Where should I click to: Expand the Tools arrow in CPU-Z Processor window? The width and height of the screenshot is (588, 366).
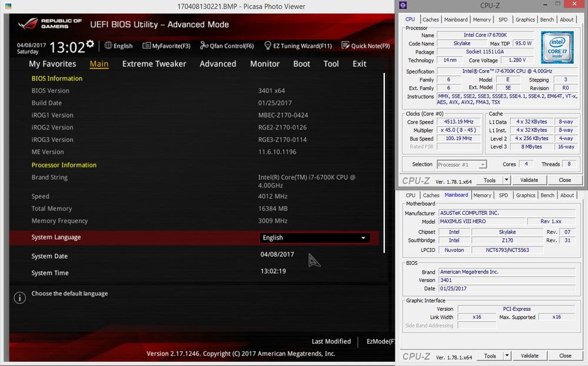coord(506,180)
